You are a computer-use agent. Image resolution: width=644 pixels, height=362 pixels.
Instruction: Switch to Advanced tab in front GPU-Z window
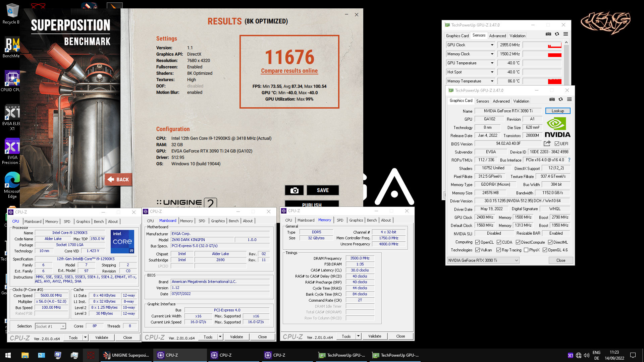(501, 101)
